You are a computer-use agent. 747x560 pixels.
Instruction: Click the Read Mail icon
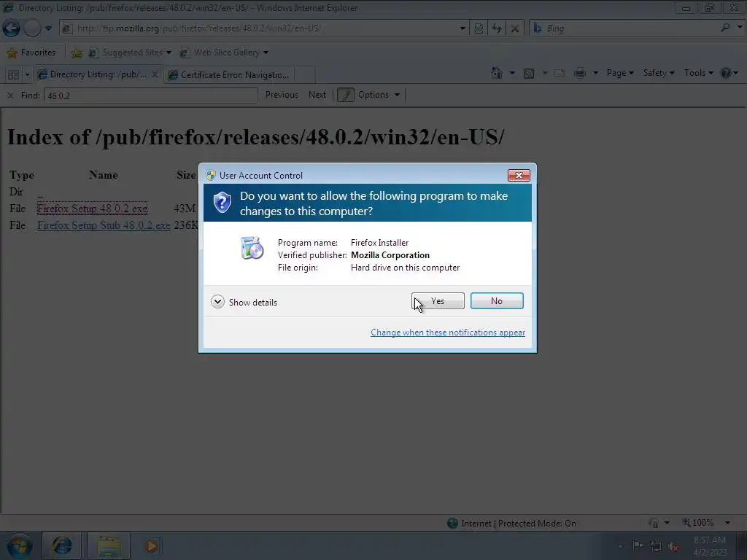point(560,74)
